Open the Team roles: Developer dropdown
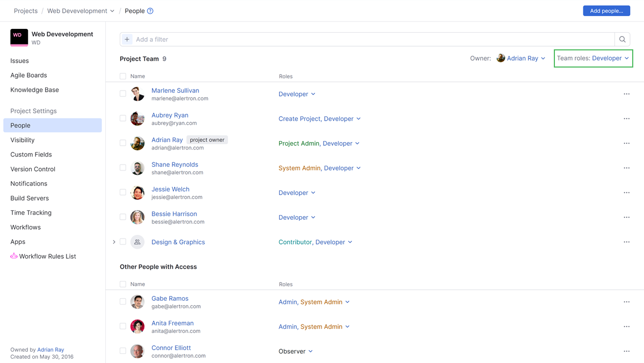Viewport: 644px width, 363px height. 593,58
